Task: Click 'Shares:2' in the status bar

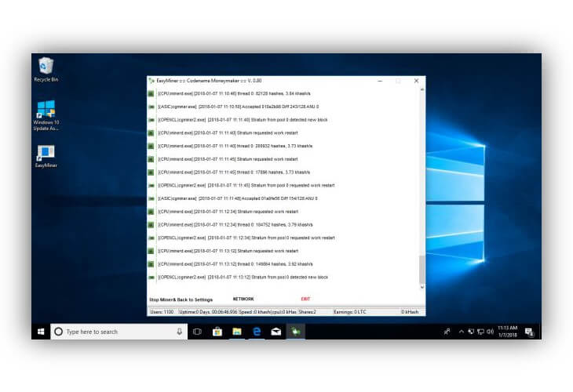Action: pos(308,312)
